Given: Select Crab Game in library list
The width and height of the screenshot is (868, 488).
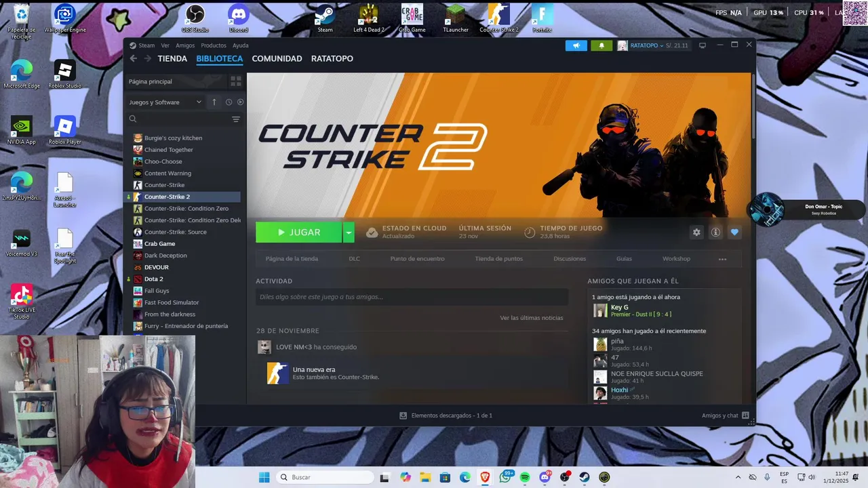Looking at the screenshot, I should point(159,244).
